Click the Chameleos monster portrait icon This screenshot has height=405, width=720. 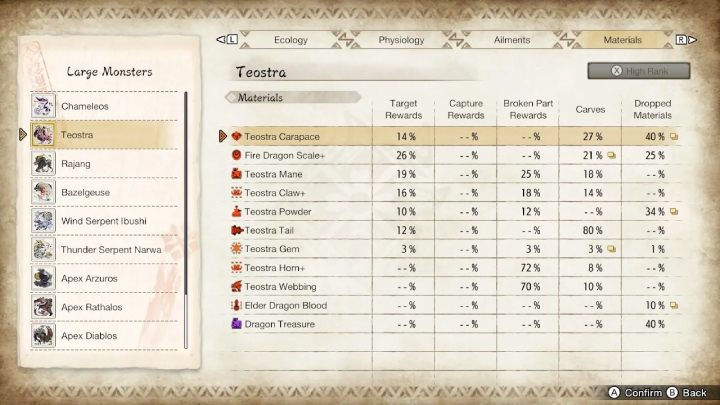43,105
